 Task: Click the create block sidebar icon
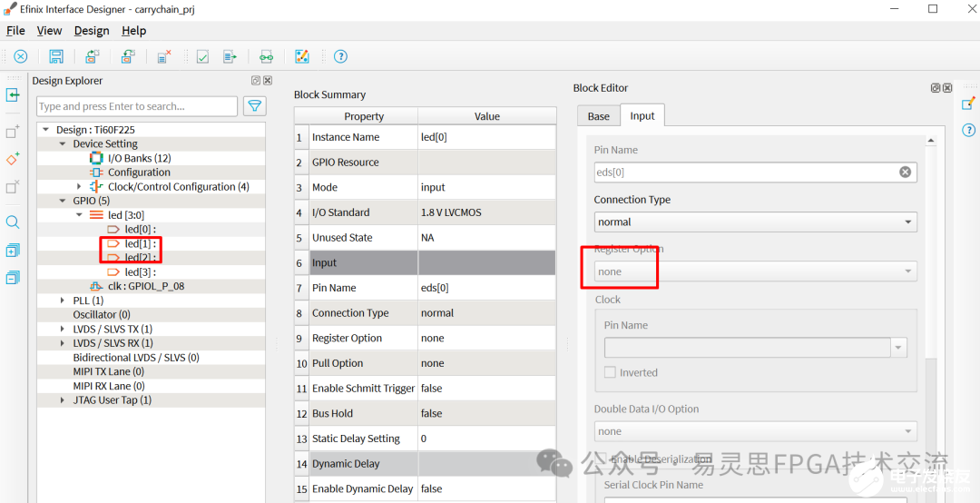pyautogui.click(x=13, y=131)
